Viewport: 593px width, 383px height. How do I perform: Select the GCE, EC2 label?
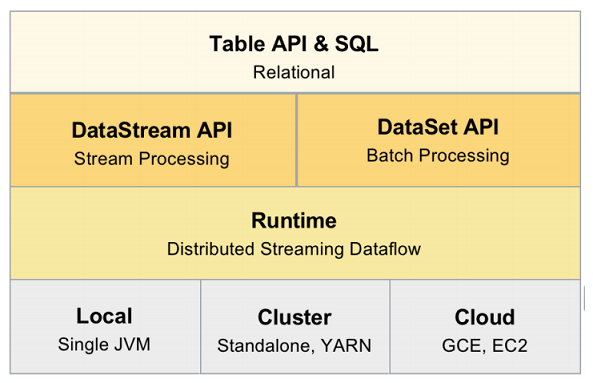coord(485,346)
